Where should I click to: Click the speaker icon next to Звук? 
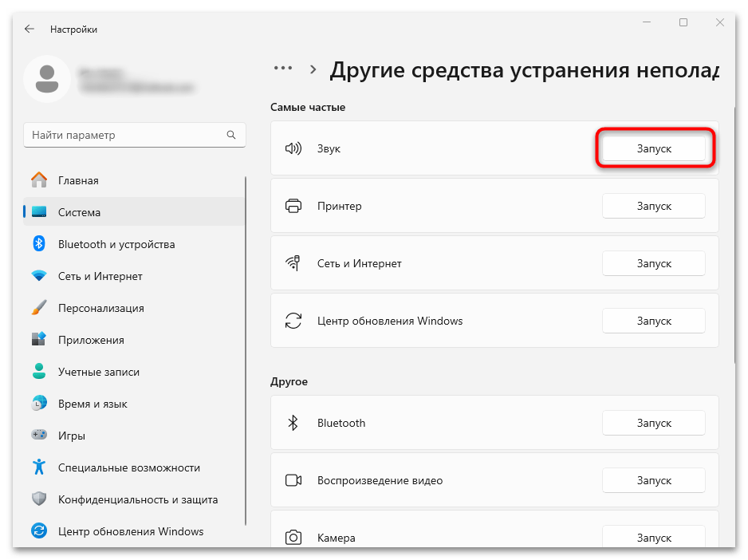pos(293,148)
